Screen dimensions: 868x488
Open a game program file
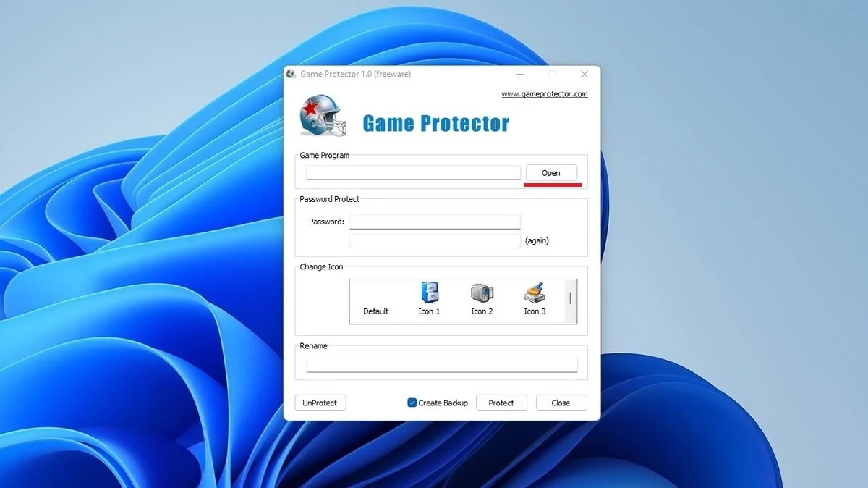click(551, 173)
